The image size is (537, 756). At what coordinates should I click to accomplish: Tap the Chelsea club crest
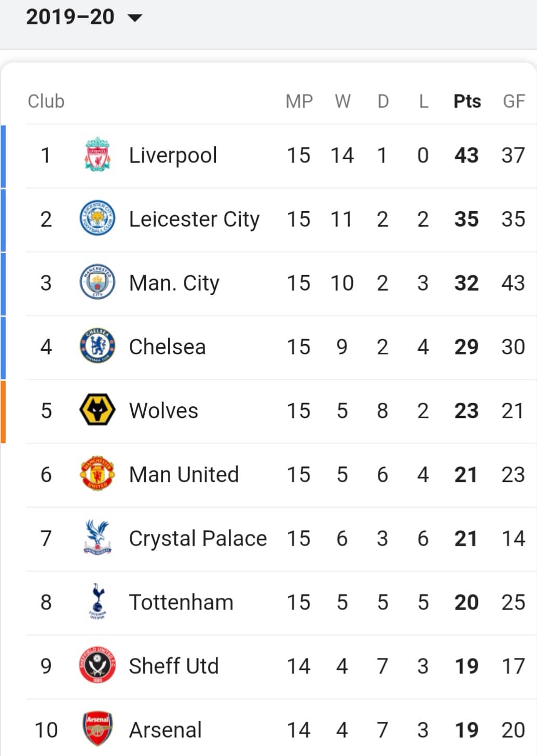point(98,346)
